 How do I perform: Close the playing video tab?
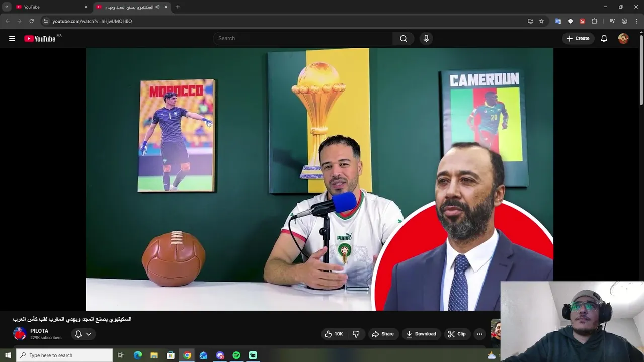pos(166,7)
